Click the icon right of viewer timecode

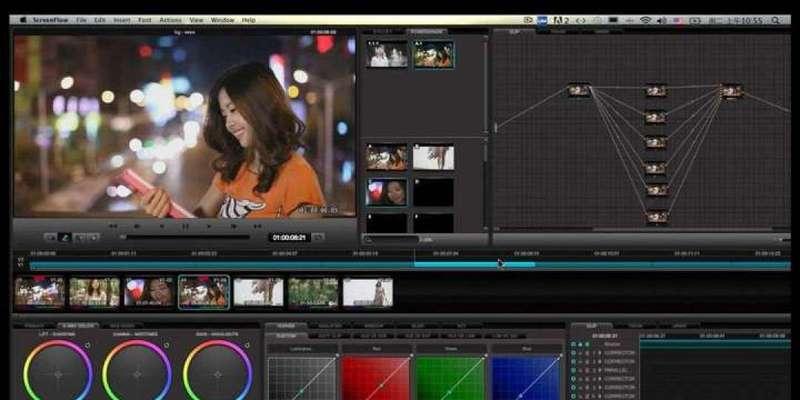318,237
